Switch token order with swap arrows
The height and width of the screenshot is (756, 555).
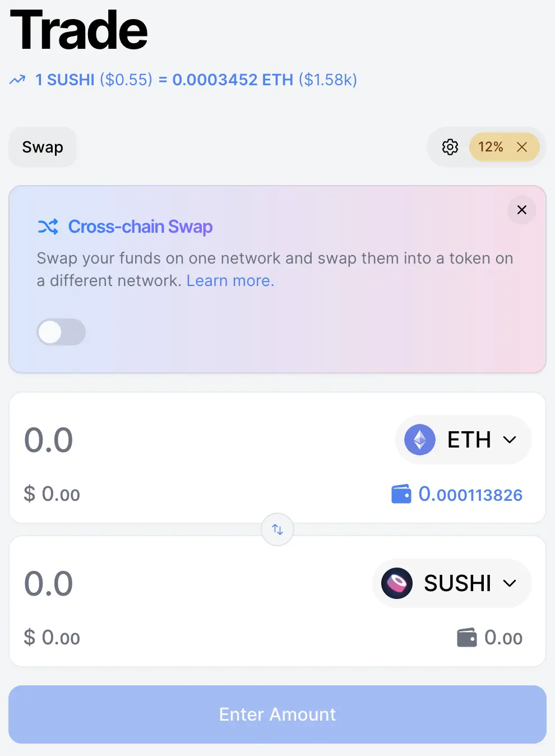coord(277,529)
